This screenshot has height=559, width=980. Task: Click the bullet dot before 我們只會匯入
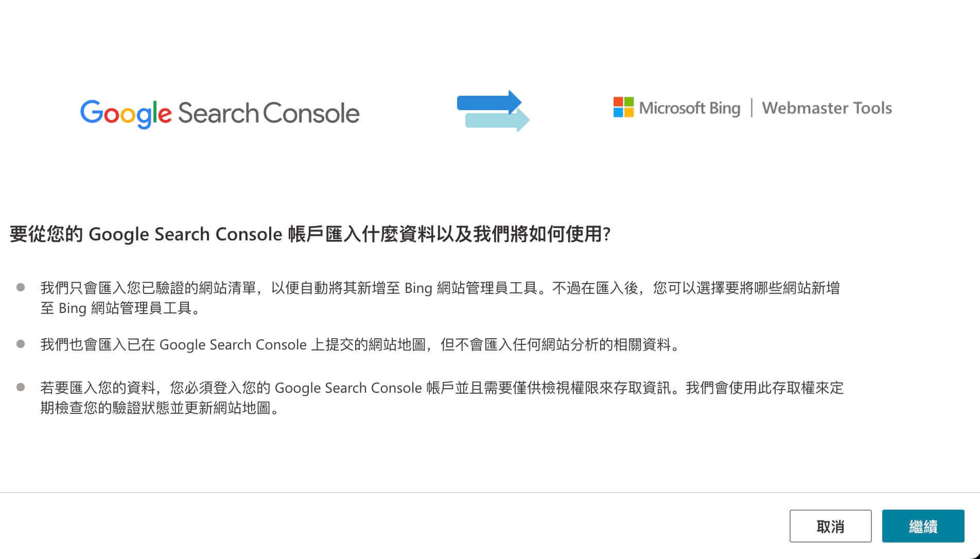(21, 287)
